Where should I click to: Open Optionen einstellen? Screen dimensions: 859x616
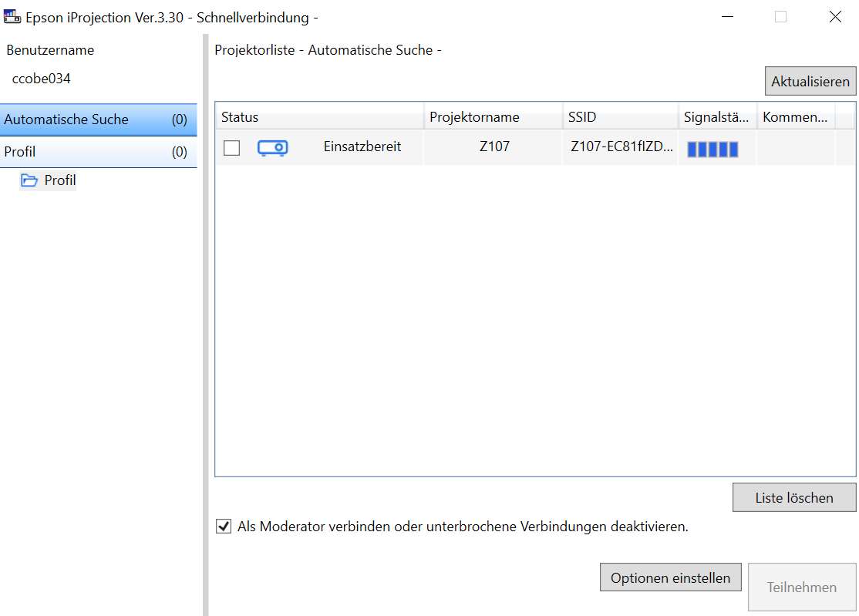[x=671, y=577]
